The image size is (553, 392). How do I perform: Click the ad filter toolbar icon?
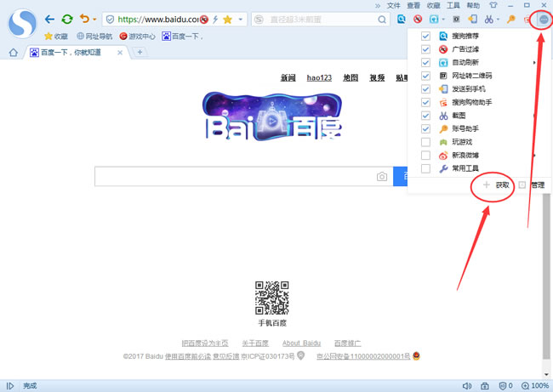coord(418,19)
